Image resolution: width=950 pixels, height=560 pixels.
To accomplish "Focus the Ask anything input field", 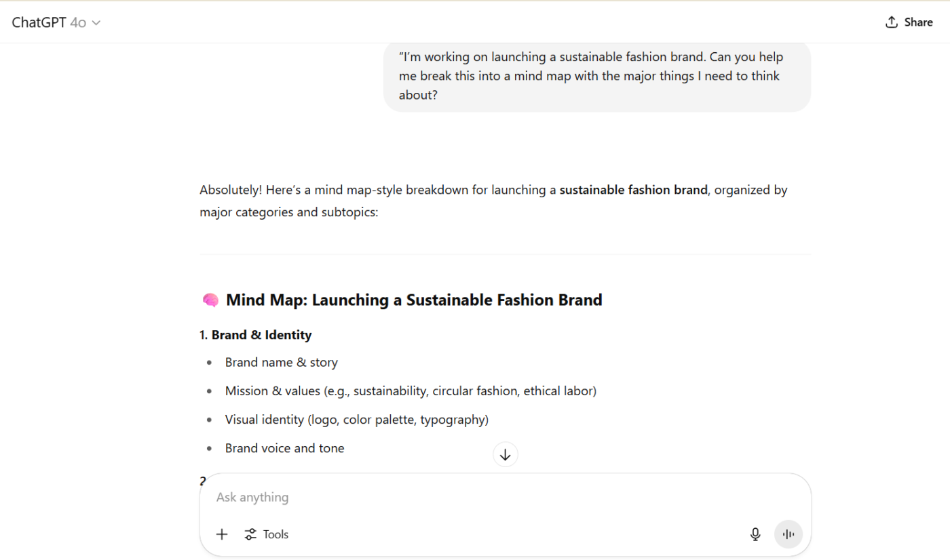I will pyautogui.click(x=475, y=497).
